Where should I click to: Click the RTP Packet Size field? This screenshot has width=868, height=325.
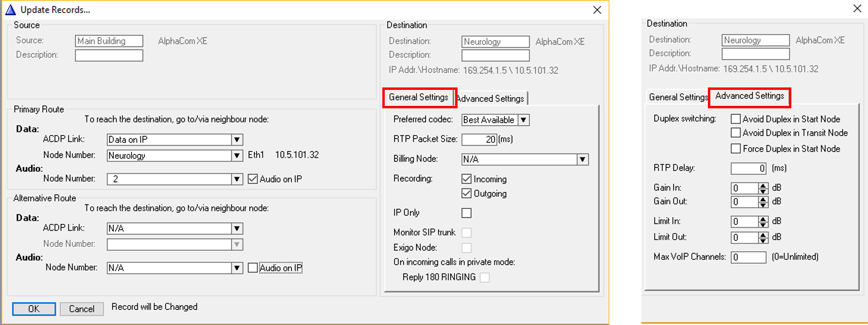coord(478,139)
